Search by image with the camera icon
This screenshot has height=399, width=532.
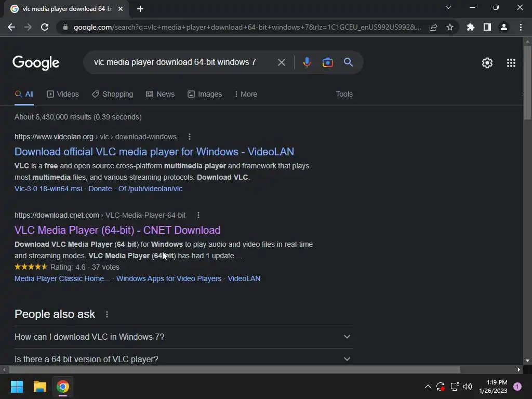click(327, 62)
